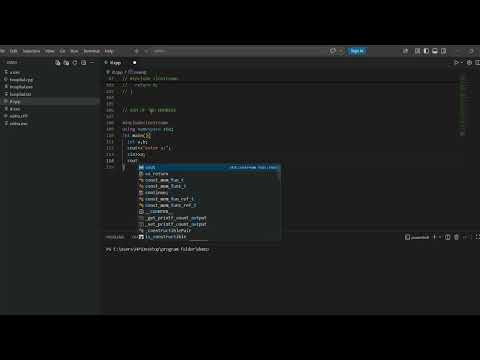Viewport: 480px width, 360px height.
Task: Click the 'int a,b;' code line
Action: pyautogui.click(x=137, y=142)
